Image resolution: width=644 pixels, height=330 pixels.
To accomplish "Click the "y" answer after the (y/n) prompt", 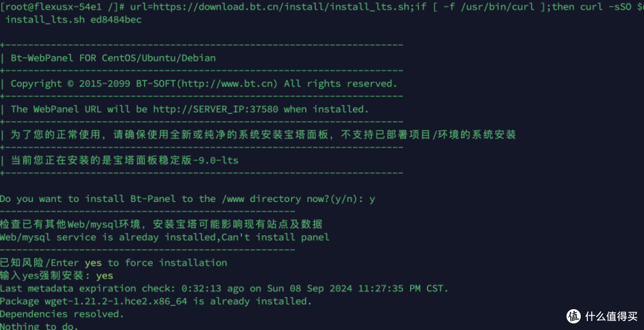I will 372,198.
